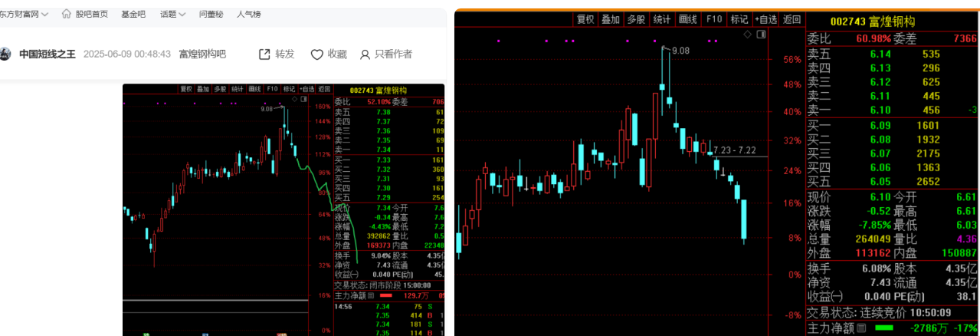Viewport: 980px width, 336px height.
Task: Click 画线 in the right chart toolbar
Action: [x=688, y=19]
